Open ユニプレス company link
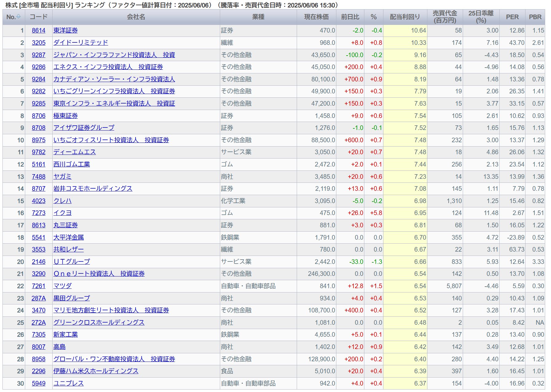The width and height of the screenshot is (551, 392). pyautogui.click(x=69, y=383)
